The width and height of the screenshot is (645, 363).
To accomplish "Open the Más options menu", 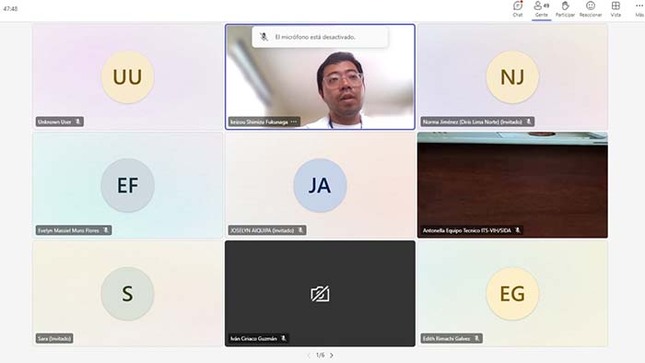I will (639, 9).
